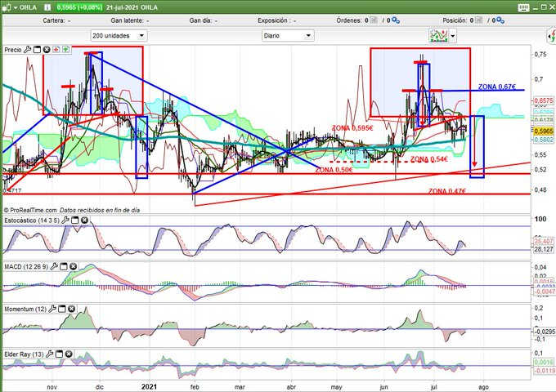556x392 pixels.
Task: Click the Elder Ray (13) label
Action: pyautogui.click(x=24, y=354)
